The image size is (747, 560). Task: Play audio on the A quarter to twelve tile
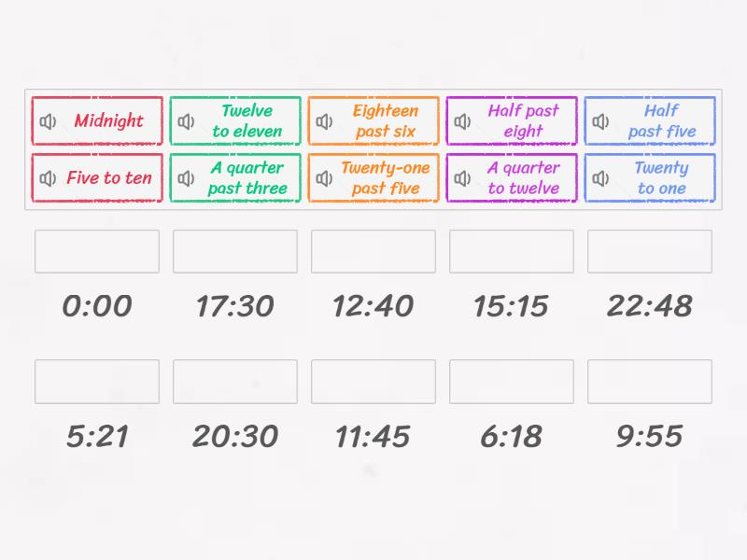(x=462, y=177)
